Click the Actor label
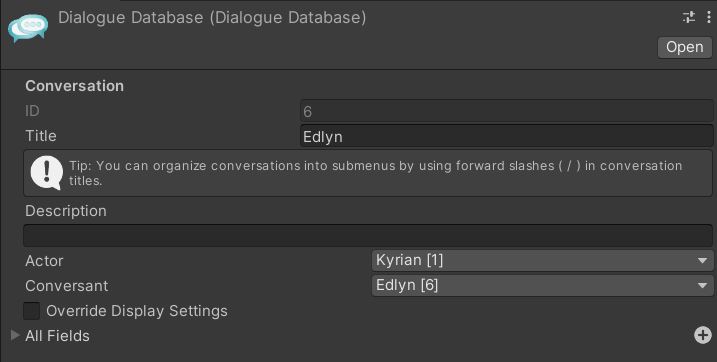The image size is (717, 362). 44,261
